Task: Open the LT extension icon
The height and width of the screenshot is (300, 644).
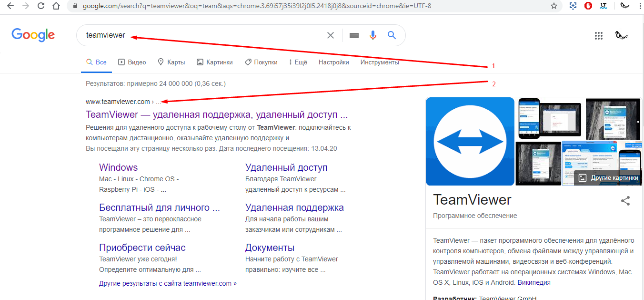Action: [604, 6]
